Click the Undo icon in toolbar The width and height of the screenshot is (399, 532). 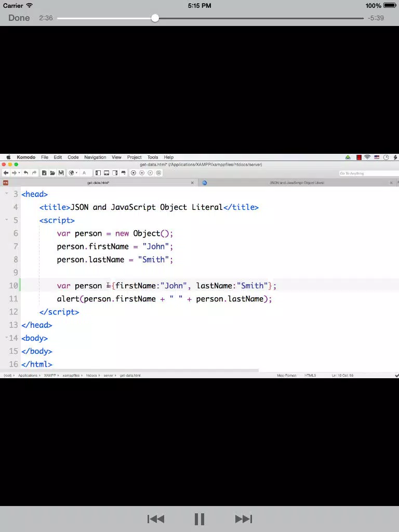pos(26,172)
